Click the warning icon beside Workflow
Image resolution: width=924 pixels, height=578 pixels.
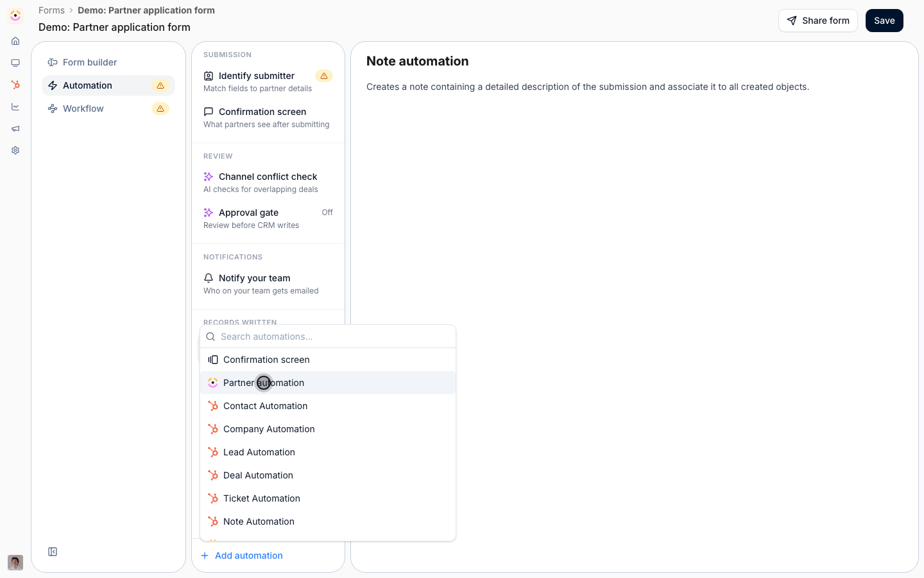[160, 109]
